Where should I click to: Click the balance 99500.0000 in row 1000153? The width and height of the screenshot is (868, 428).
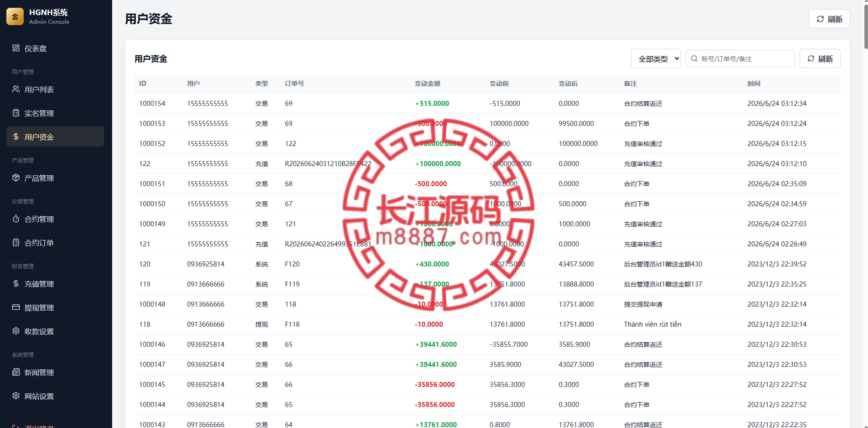pyautogui.click(x=576, y=124)
